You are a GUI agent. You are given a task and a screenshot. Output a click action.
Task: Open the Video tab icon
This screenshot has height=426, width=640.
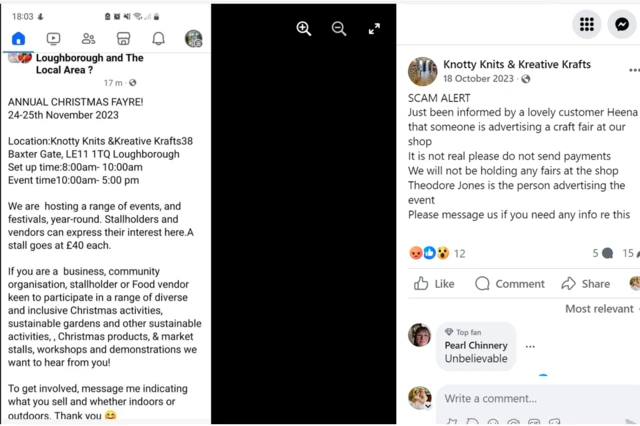pos(53,39)
